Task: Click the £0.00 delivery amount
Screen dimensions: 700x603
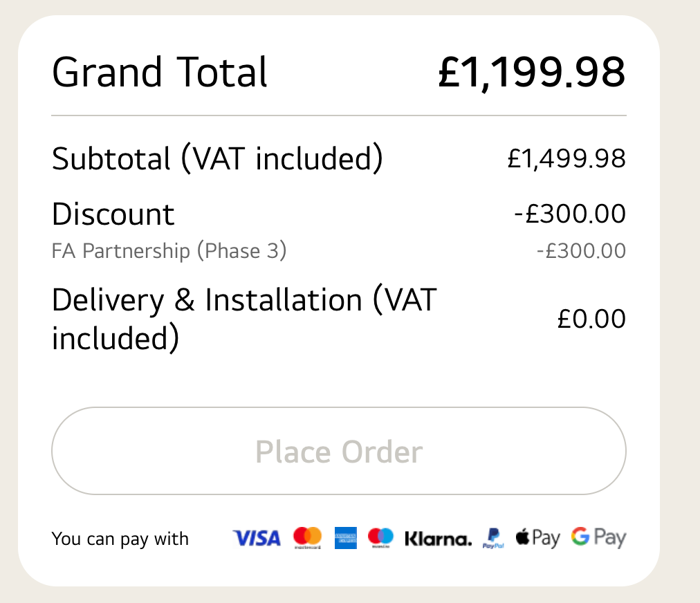Action: point(591,319)
